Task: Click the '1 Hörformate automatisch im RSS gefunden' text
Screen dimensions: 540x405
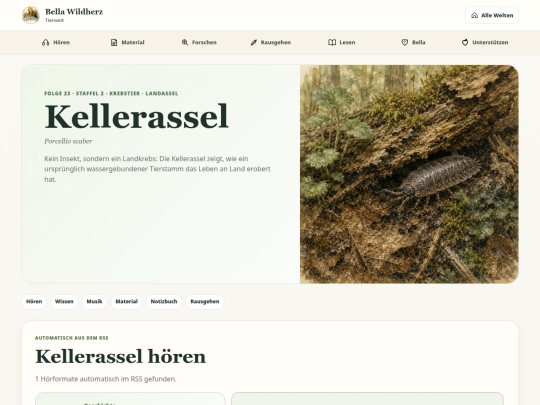Action: [x=106, y=379]
